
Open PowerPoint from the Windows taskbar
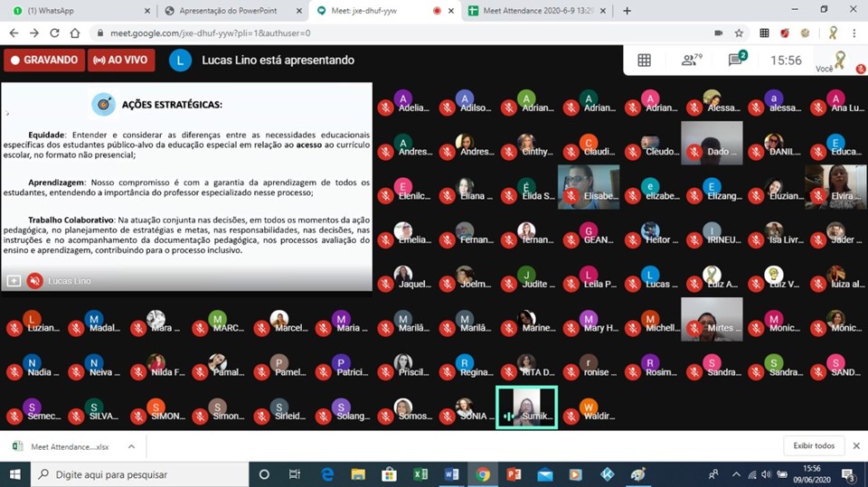(x=514, y=473)
